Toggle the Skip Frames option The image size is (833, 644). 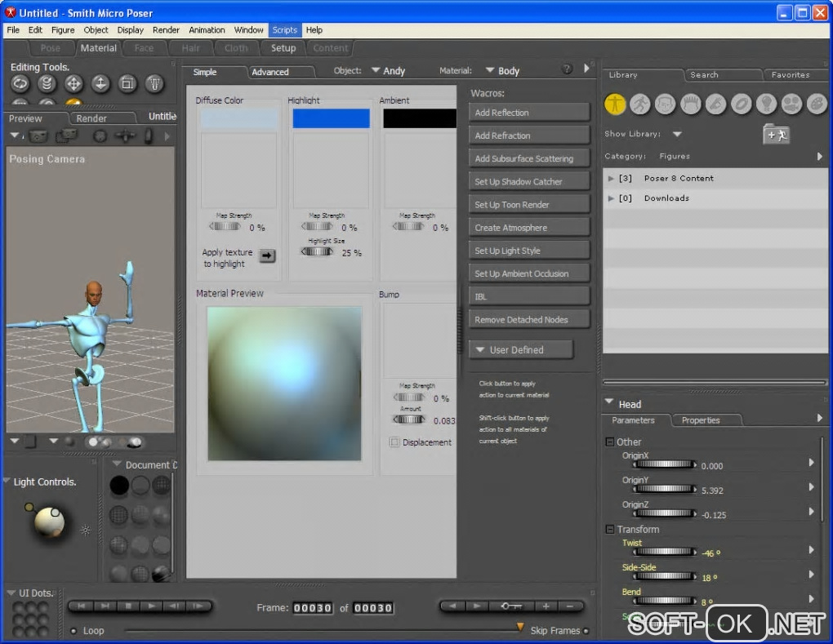(x=586, y=631)
